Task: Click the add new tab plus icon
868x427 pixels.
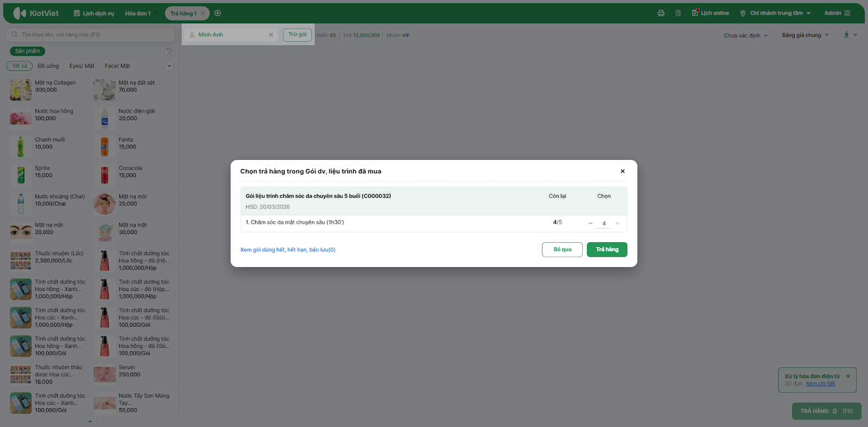Action: 218,13
